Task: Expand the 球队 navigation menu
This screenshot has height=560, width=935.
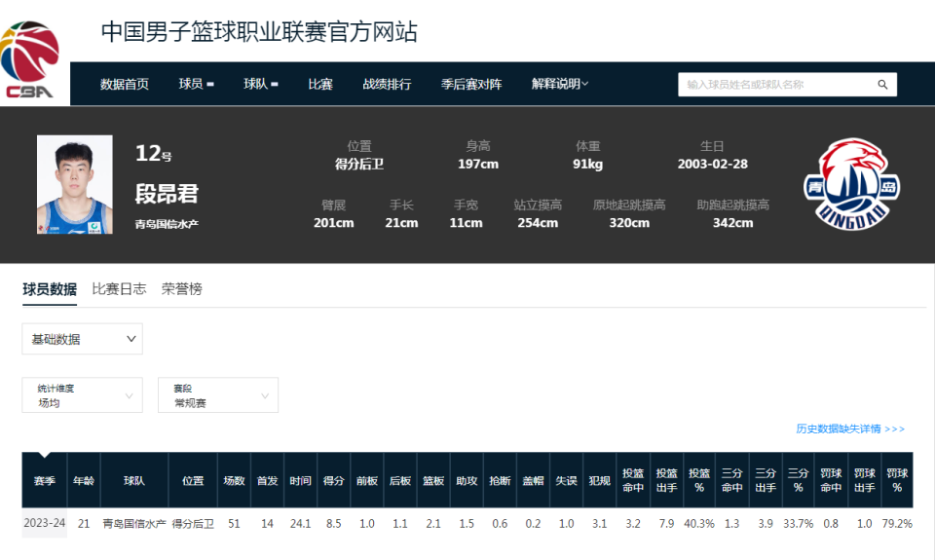Action: [x=261, y=84]
